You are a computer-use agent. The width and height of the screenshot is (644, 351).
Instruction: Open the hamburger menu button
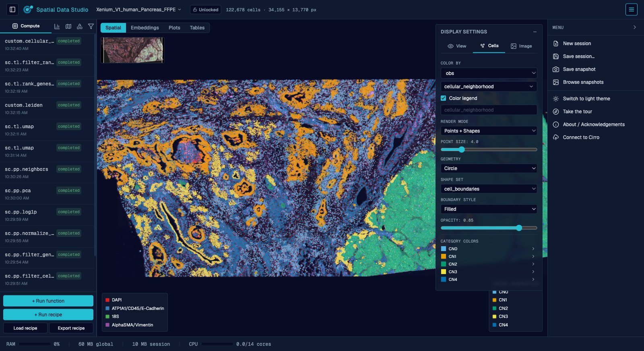(631, 9)
